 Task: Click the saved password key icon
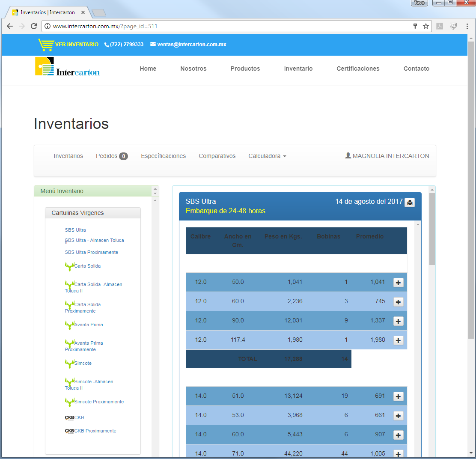415,26
